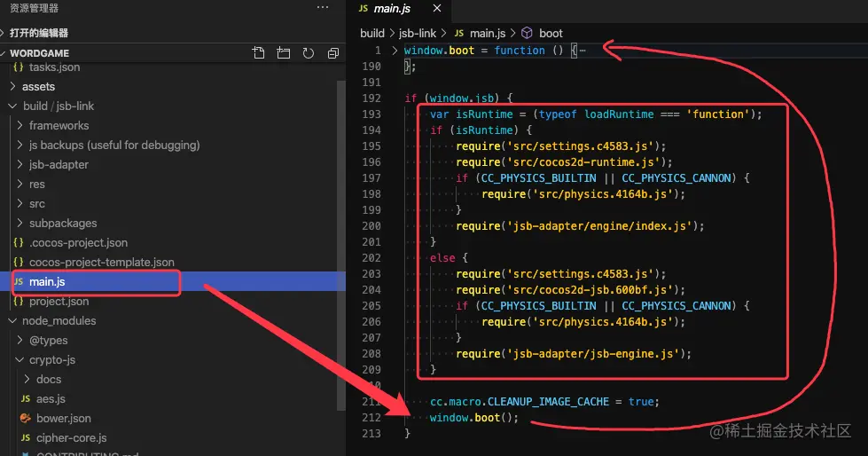Click the JSON braces icon beside project.json
This screenshot has width=868, height=456.
pyautogui.click(x=19, y=301)
